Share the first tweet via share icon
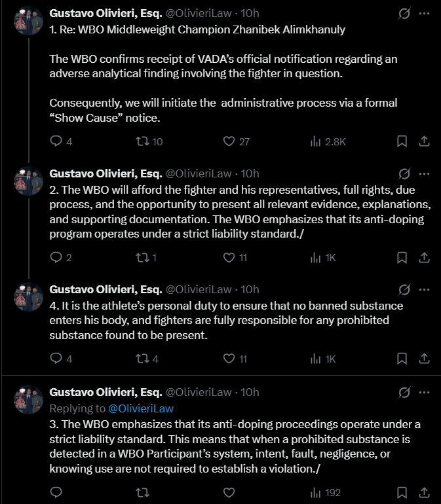The height and width of the screenshot is (504, 441). [x=424, y=141]
